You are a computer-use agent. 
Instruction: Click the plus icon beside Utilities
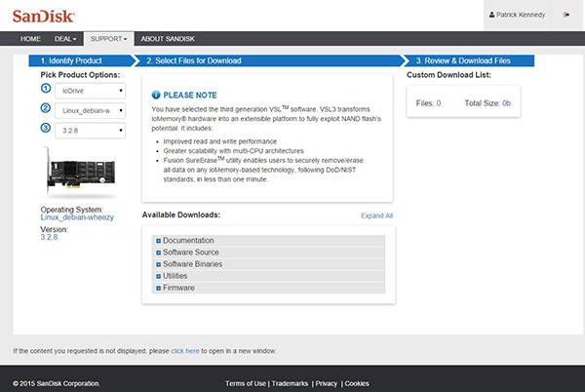coord(158,276)
